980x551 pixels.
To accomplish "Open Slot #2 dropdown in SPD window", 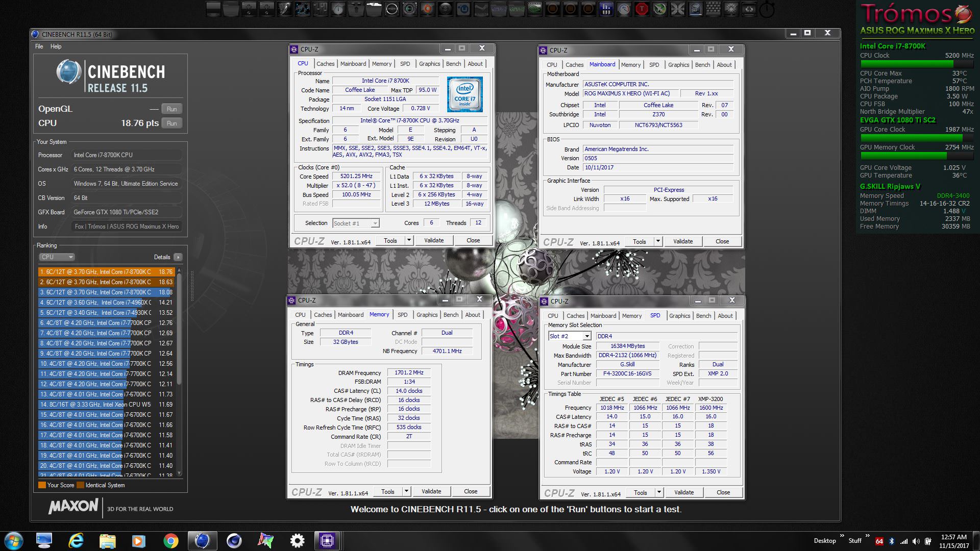I will pyautogui.click(x=570, y=336).
